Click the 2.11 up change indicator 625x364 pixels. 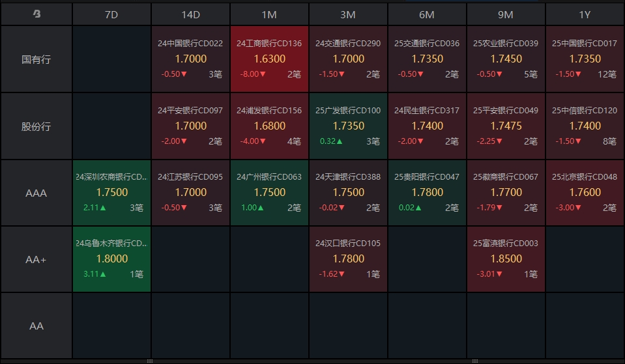(94, 208)
